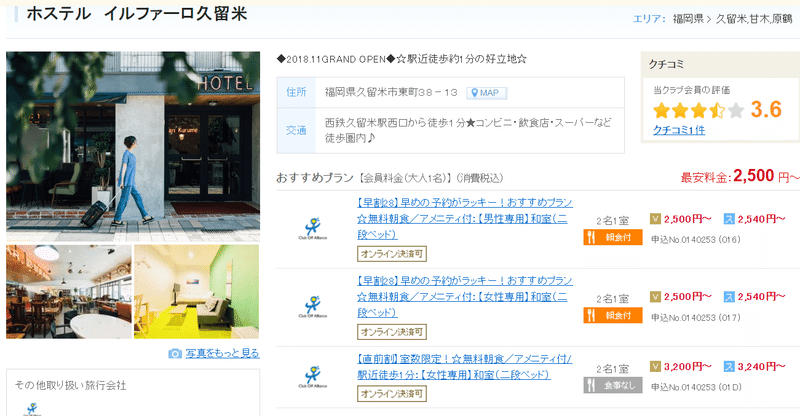Image resolution: width=800 pixels, height=416 pixels.
Task: Open 直前割 室数限定 女性専用 plan link
Action: pos(464,366)
